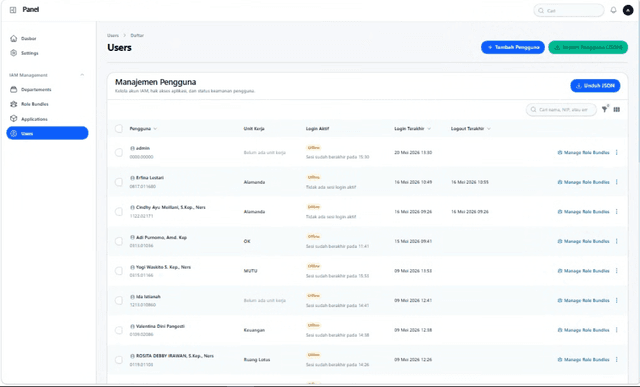
Task: Open the three-dot menu for admin
Action: pos(616,152)
